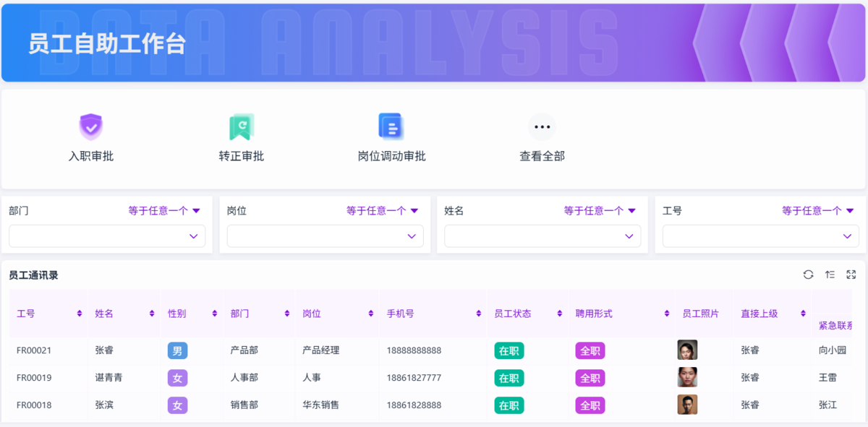Viewport: 868px width, 427px height.
Task: Open the employee photo of 张滨
Action: click(687, 405)
